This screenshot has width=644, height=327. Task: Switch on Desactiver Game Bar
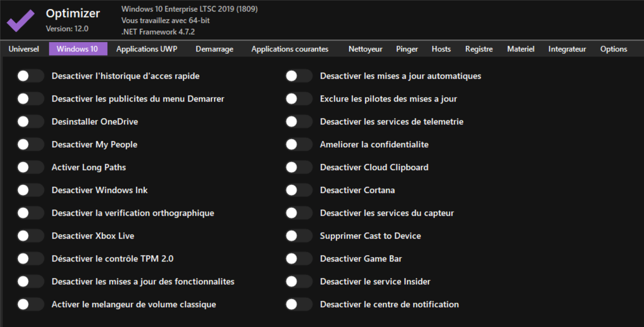click(x=299, y=259)
